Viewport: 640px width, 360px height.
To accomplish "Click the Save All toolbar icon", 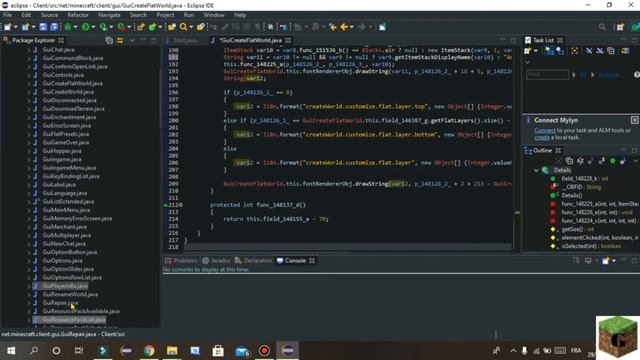I will [54, 27].
